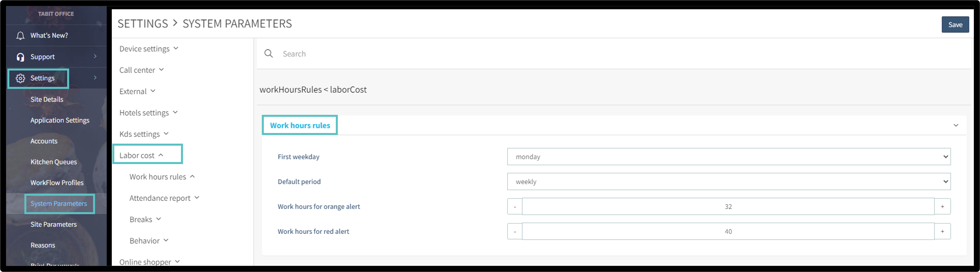Click the Settings gear icon
This screenshot has width=980, height=272.
pos(20,78)
